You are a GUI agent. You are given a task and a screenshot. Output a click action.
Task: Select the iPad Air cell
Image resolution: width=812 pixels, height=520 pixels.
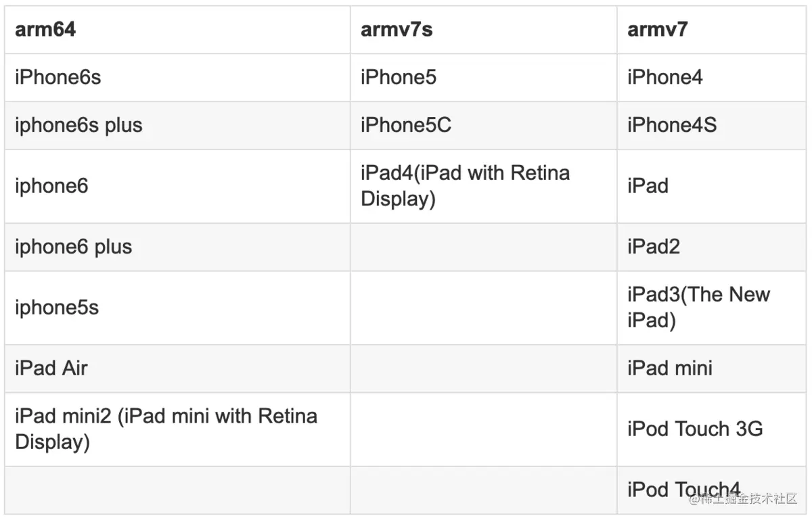pyautogui.click(x=51, y=369)
